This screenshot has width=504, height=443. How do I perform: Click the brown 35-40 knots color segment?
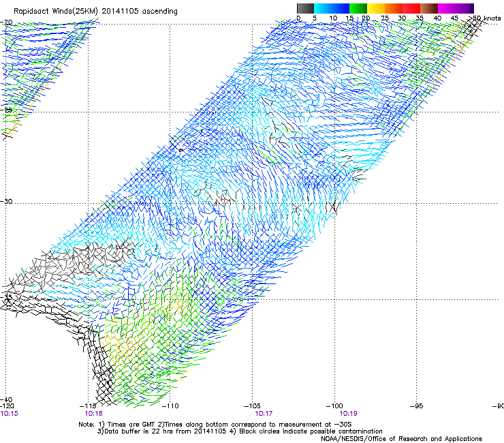click(429, 8)
